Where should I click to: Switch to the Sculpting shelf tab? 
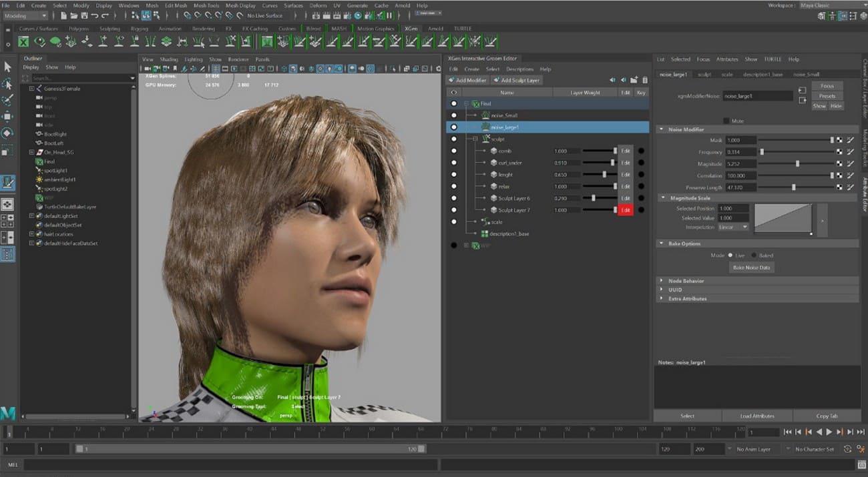click(110, 29)
